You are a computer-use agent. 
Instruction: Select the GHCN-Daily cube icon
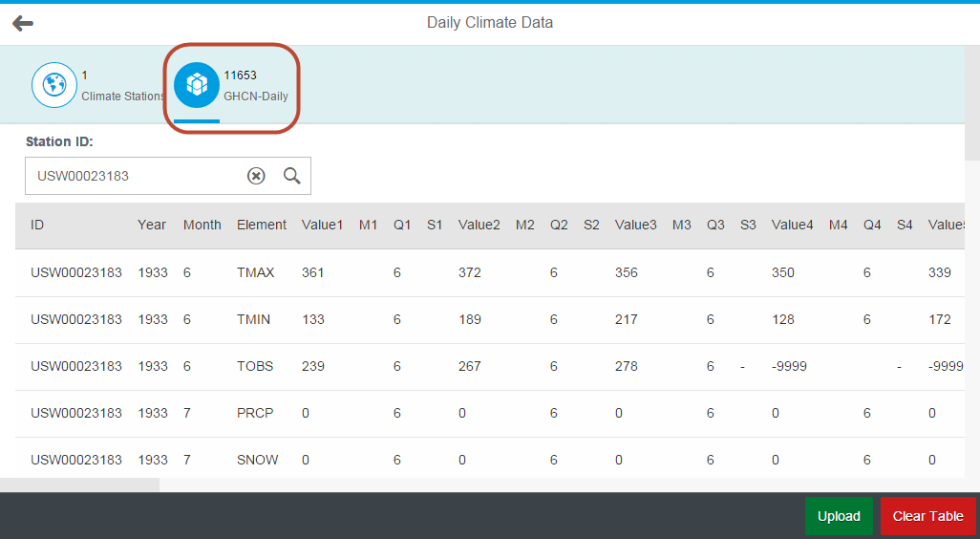point(196,85)
